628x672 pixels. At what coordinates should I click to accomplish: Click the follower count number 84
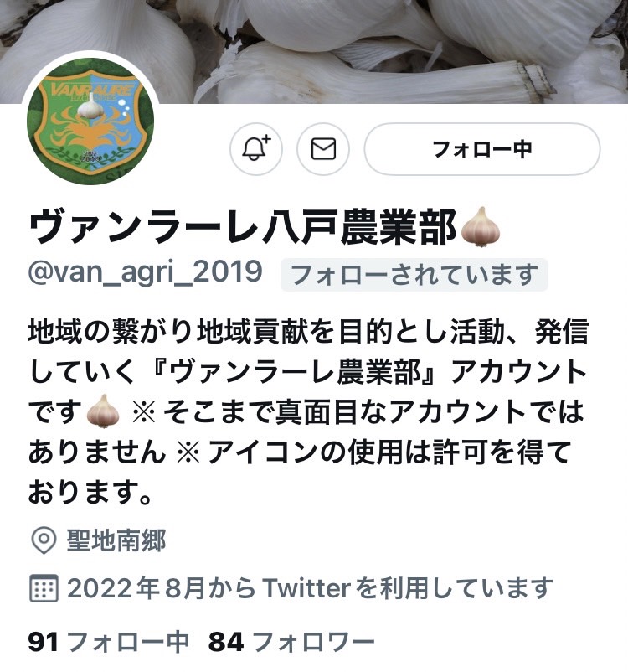226,642
